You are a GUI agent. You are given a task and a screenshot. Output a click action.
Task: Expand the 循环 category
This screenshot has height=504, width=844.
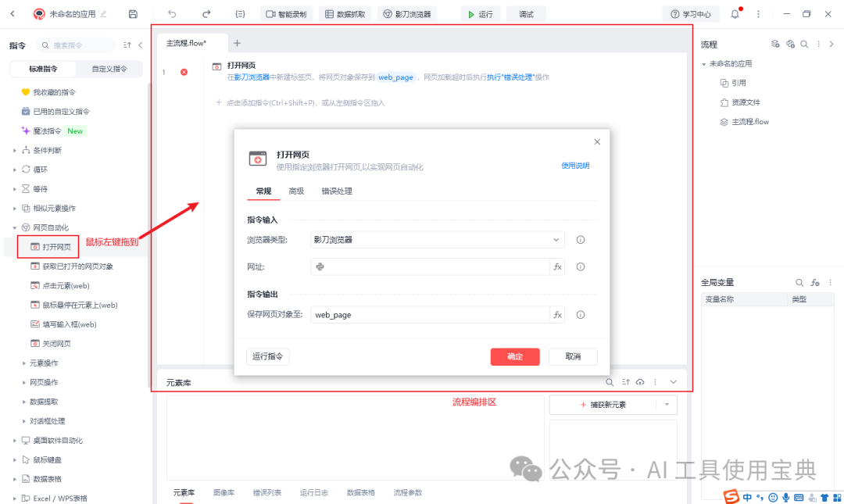pyautogui.click(x=15, y=170)
